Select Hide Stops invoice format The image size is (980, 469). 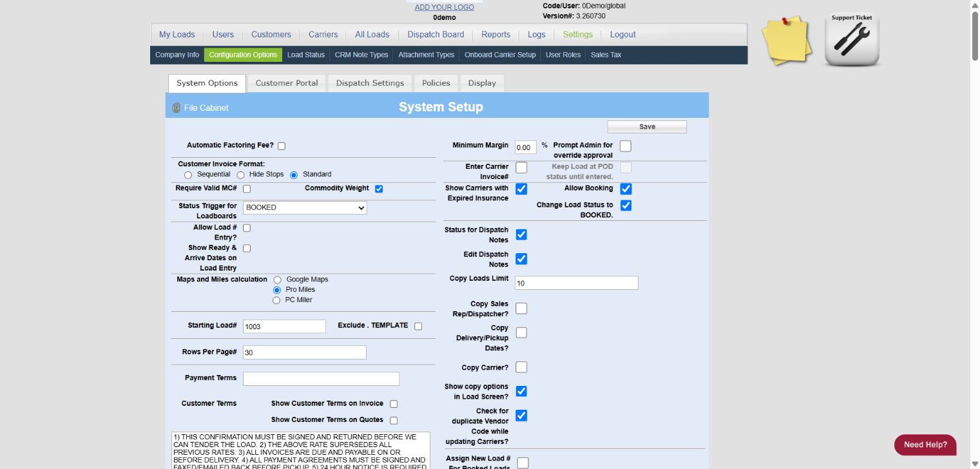pos(240,175)
